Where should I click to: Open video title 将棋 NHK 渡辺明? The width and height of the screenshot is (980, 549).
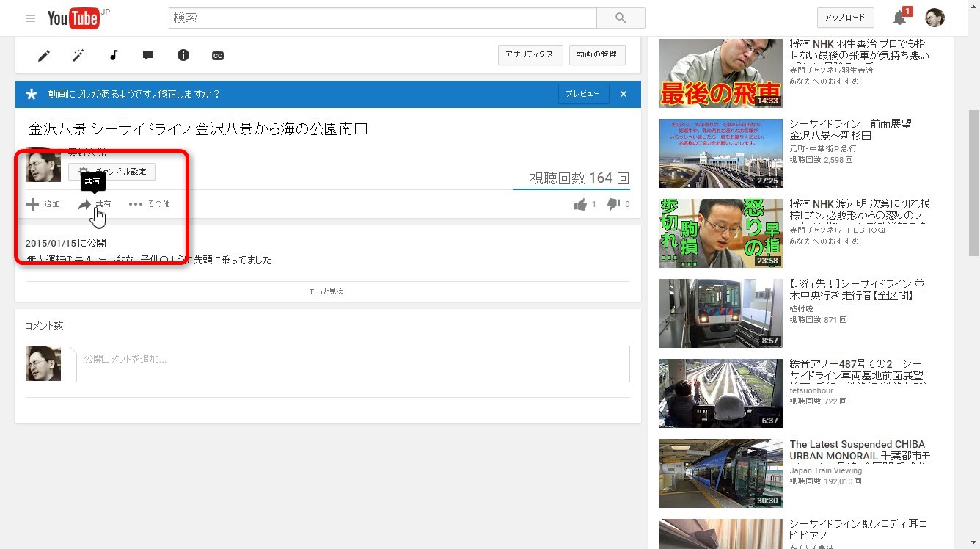[860, 209]
